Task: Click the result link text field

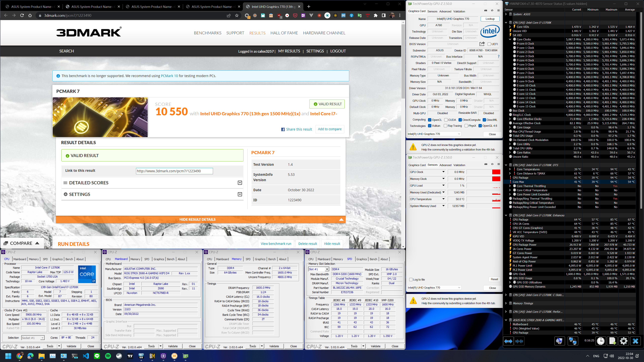Action: pyautogui.click(x=174, y=171)
